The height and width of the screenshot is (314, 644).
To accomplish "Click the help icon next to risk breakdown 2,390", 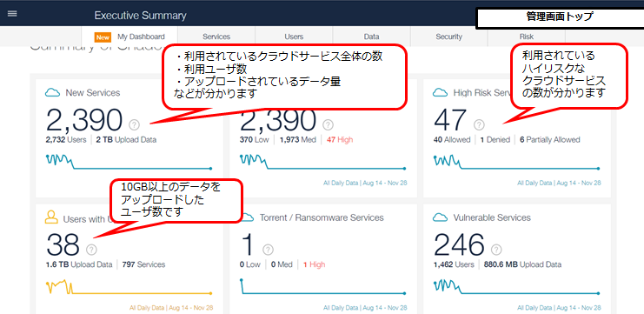I will pyautogui.click(x=328, y=124).
